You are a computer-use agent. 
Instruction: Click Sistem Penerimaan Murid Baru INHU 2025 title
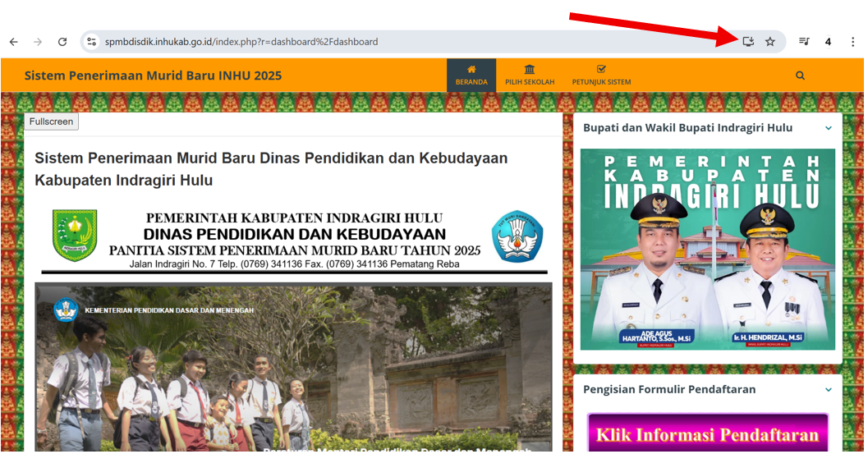coord(154,76)
